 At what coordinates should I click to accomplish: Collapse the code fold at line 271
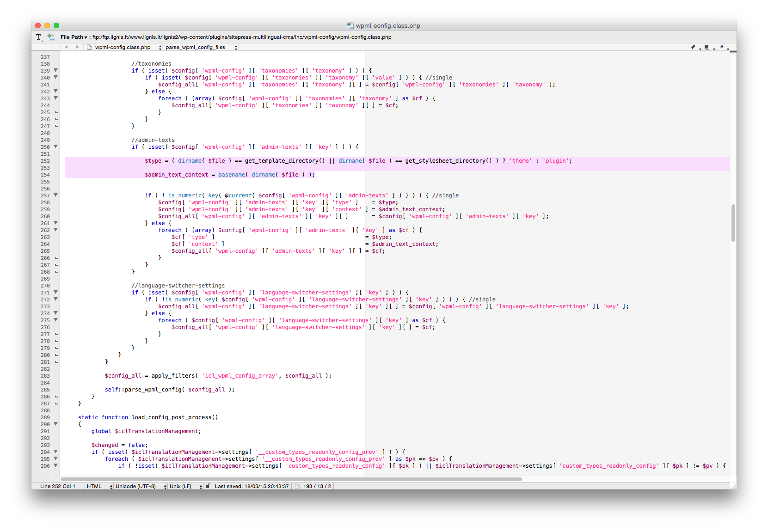point(56,292)
